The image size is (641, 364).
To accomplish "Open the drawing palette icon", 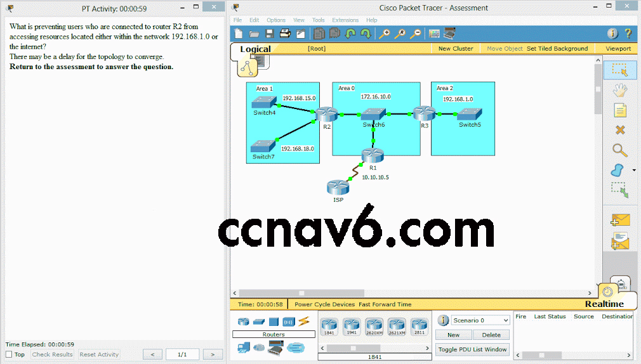I will pos(434,34).
